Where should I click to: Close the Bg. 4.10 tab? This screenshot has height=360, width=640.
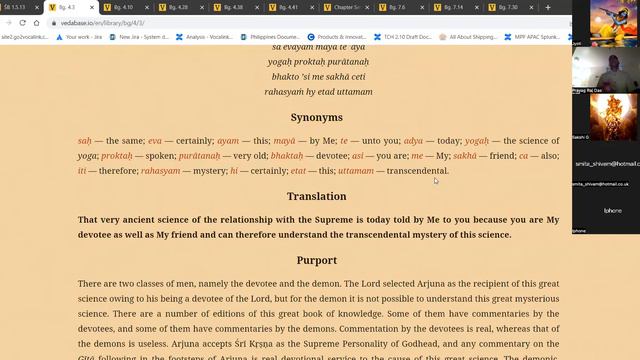[147, 7]
